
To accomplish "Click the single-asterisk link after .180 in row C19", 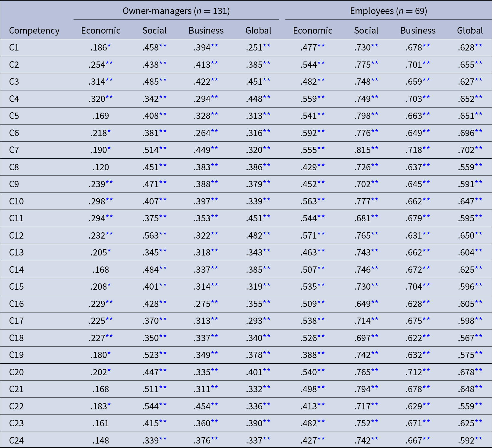I will coord(109,353).
